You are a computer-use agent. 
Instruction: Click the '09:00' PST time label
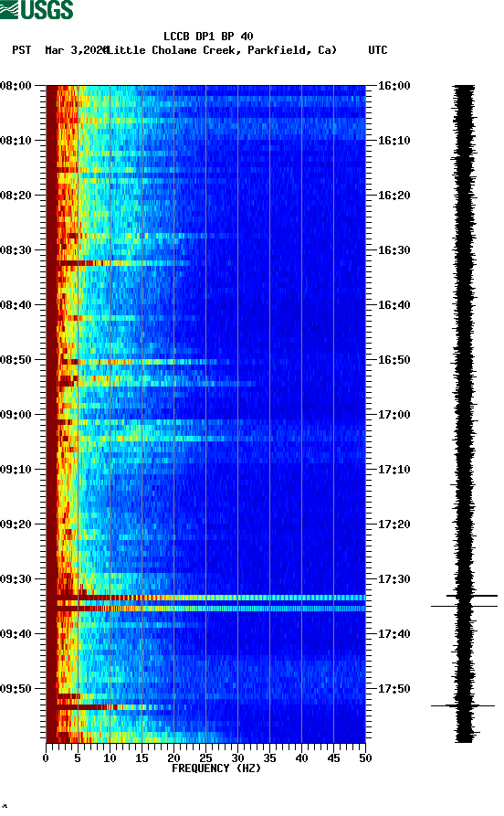click(x=16, y=415)
